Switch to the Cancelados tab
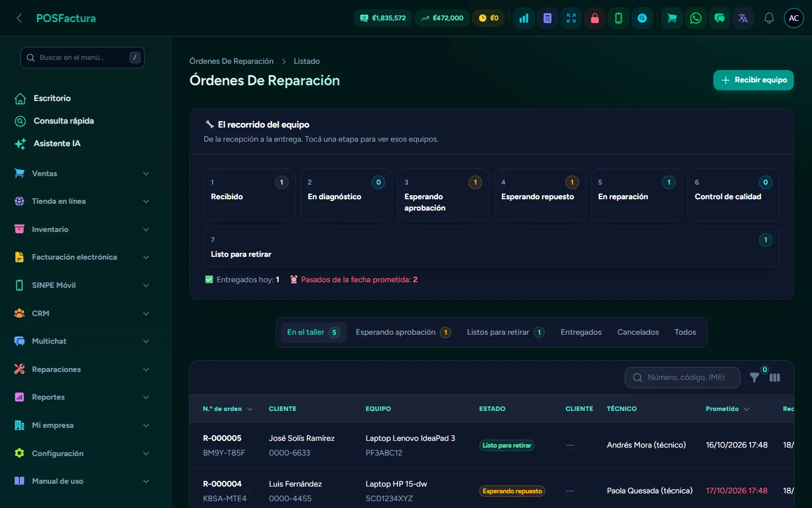This screenshot has height=508, width=812. pos(638,332)
